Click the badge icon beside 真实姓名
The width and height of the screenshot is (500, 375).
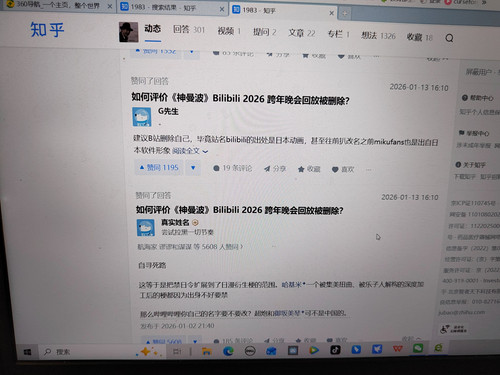[195, 222]
